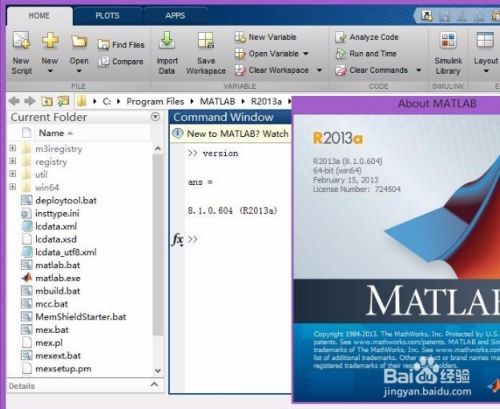Click C: in the address bar
This screenshot has width=500, height=409.
pyautogui.click(x=107, y=101)
